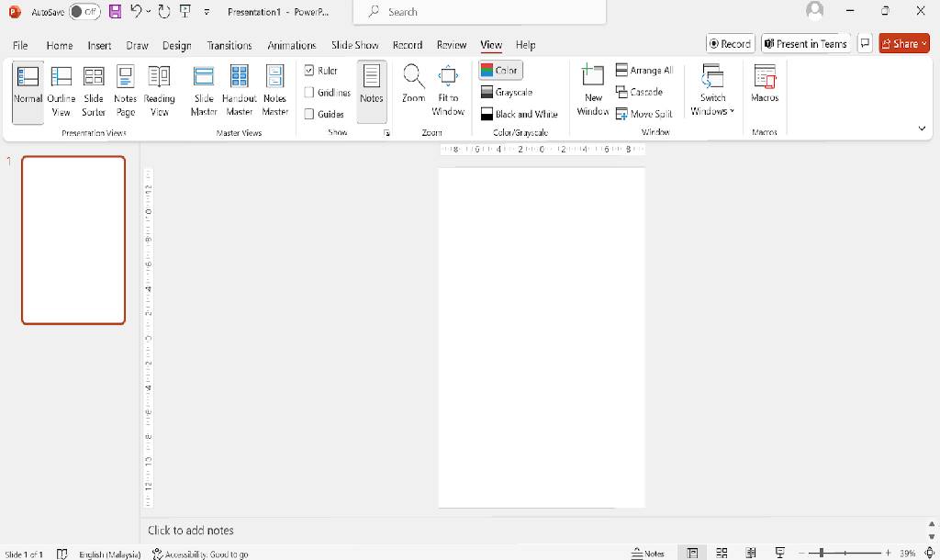Undo the last action
Image resolution: width=940 pixels, height=560 pixels.
[136, 11]
